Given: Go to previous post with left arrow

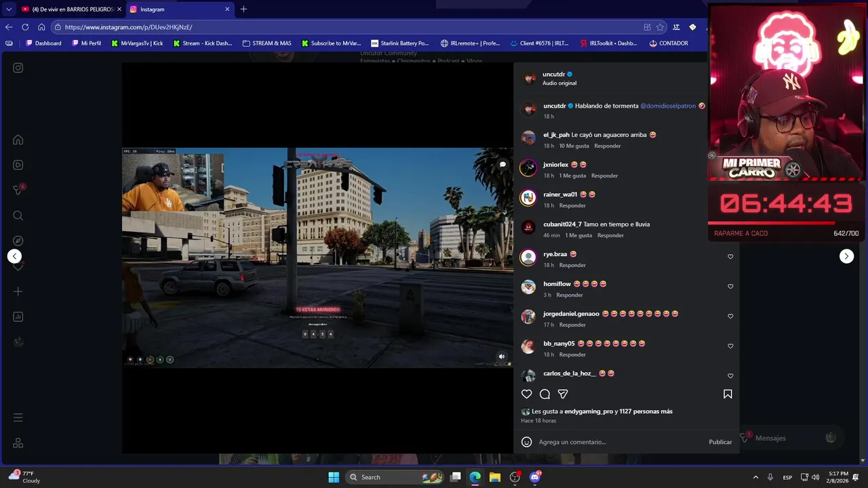Looking at the screenshot, I should pyautogui.click(x=14, y=256).
